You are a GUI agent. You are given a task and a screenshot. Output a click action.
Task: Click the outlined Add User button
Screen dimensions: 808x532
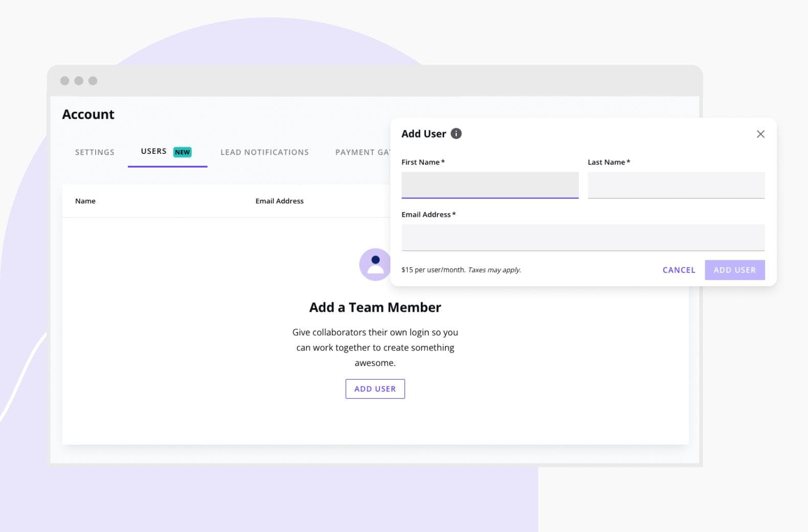click(375, 389)
